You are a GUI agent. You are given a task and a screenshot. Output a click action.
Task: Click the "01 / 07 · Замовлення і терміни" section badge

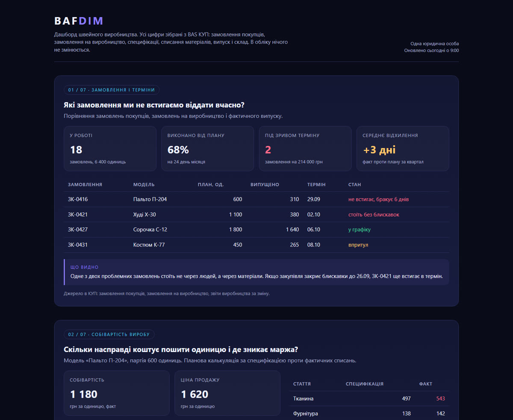(112, 90)
